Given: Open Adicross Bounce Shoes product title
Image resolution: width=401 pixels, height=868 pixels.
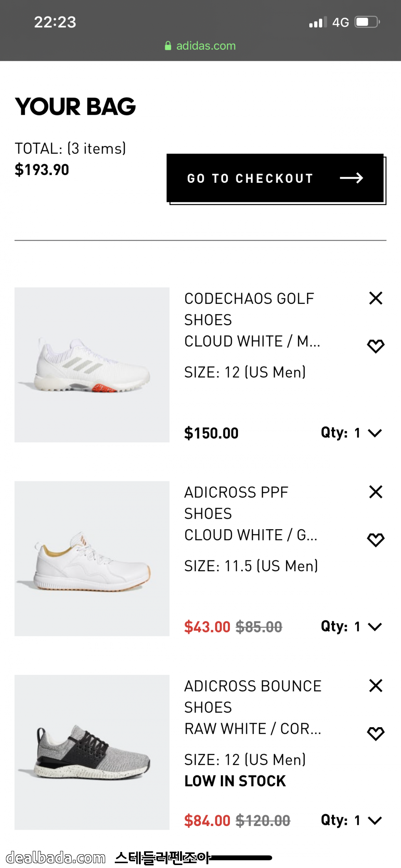Looking at the screenshot, I should click(252, 696).
